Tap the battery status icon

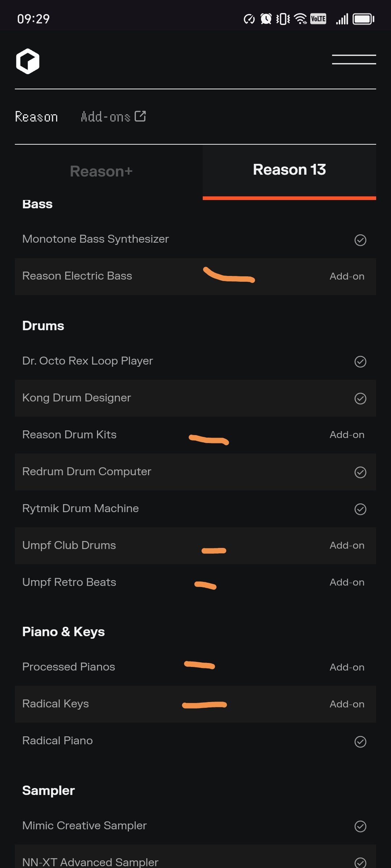(363, 19)
